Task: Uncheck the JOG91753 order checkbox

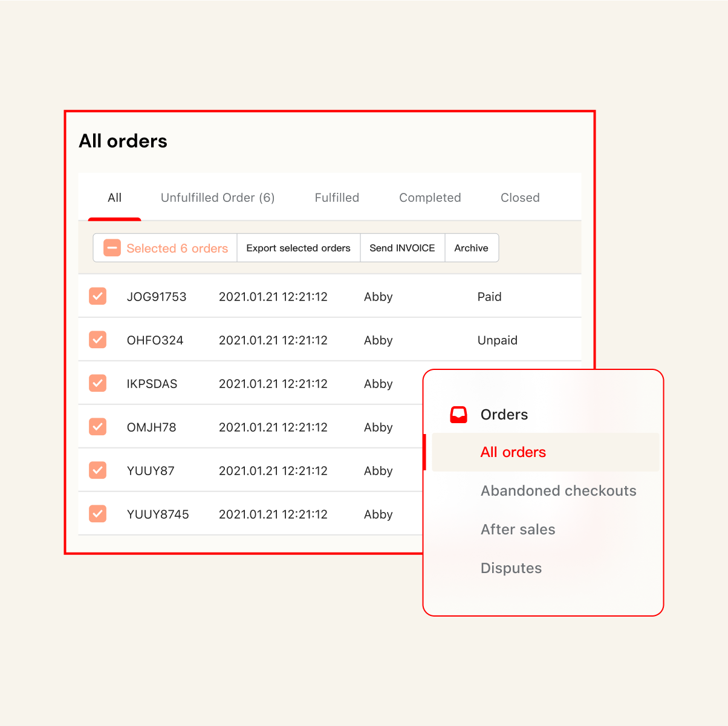Action: (x=98, y=296)
